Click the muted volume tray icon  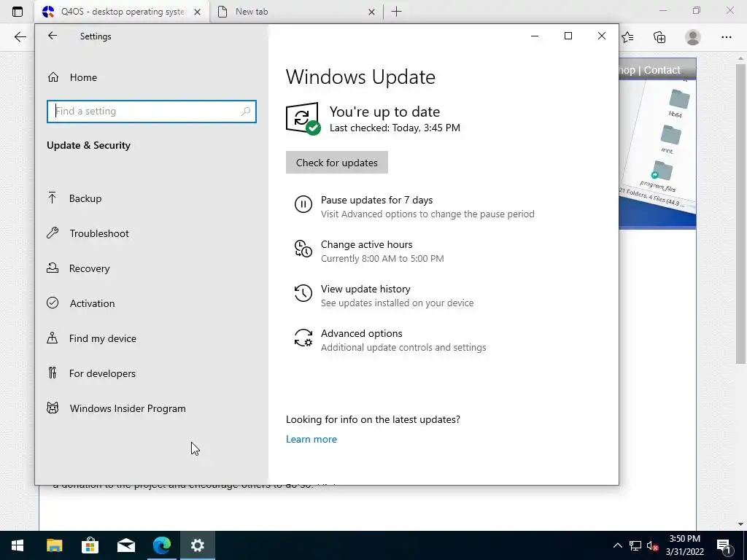tap(653, 545)
